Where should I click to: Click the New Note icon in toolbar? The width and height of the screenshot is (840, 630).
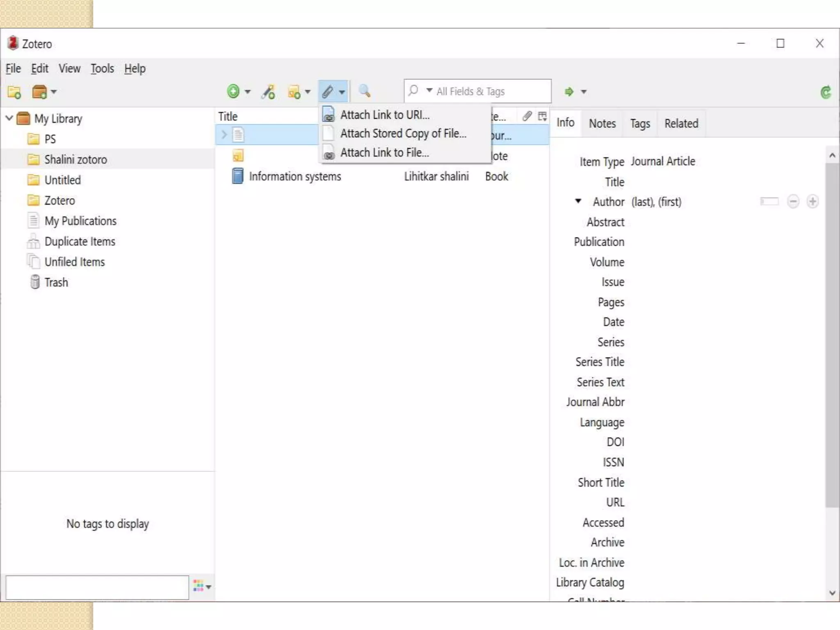[294, 92]
